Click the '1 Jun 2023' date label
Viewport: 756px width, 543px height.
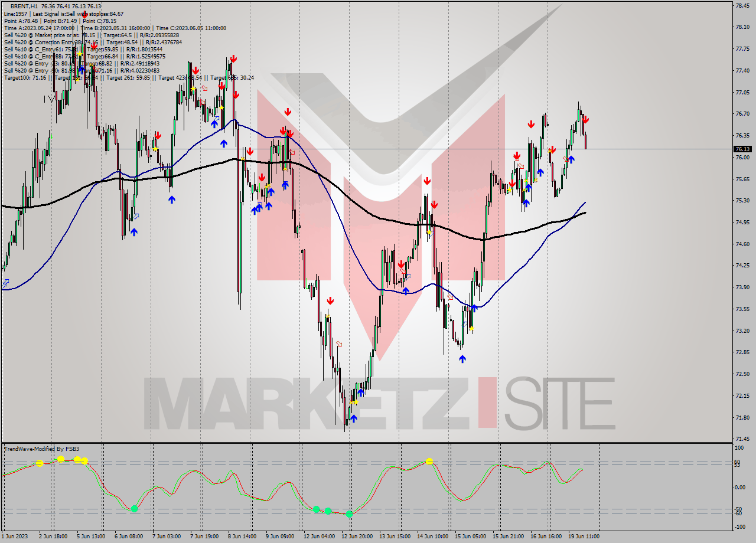[14, 537]
